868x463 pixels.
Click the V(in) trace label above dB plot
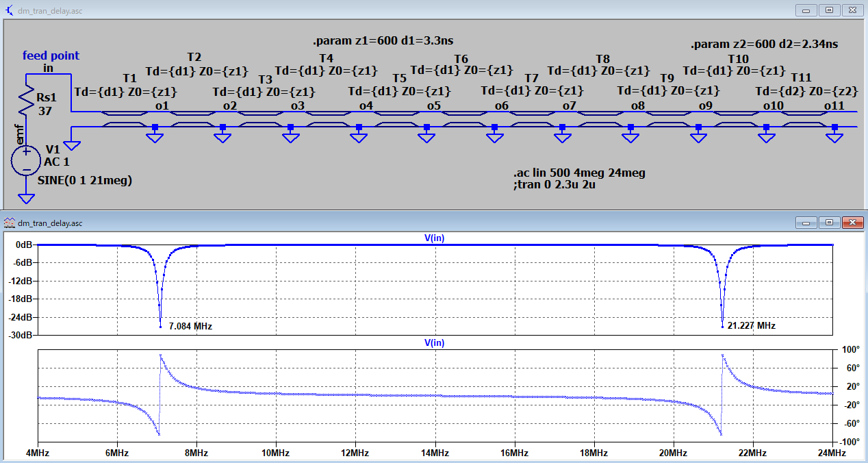(435, 238)
